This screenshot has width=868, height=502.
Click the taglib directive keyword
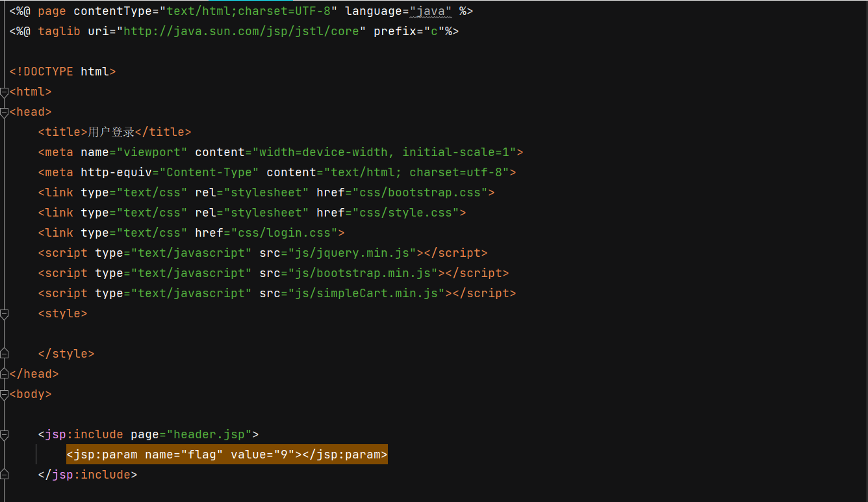point(59,31)
